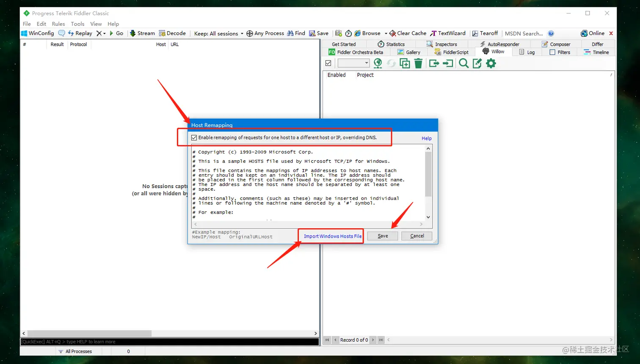Click the Willow trash delete icon
Image resolution: width=640 pixels, height=364 pixels.
pyautogui.click(x=418, y=63)
